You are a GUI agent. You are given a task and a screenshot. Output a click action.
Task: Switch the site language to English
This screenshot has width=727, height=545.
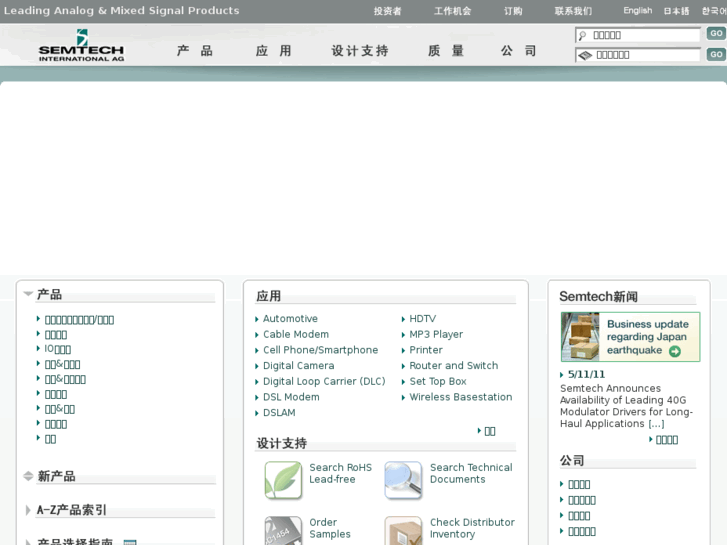[x=638, y=11]
